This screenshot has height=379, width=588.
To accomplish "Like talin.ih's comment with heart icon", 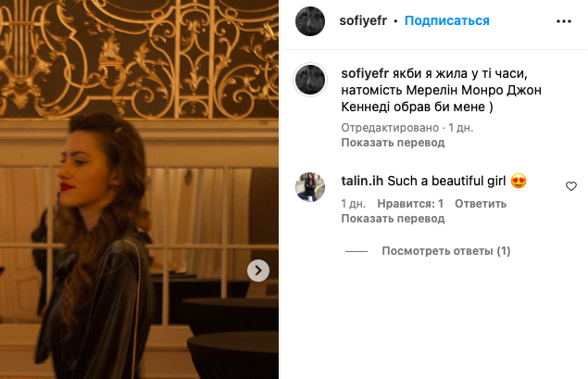I will pos(571,186).
